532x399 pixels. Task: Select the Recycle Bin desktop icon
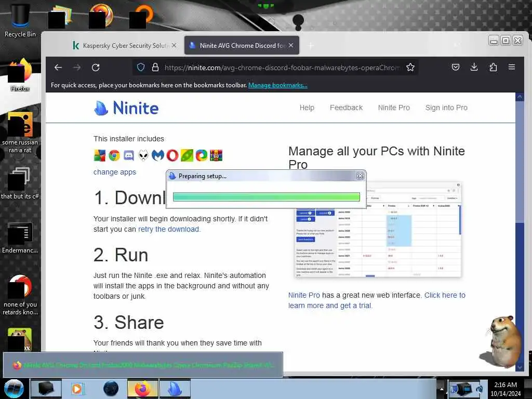point(20,20)
